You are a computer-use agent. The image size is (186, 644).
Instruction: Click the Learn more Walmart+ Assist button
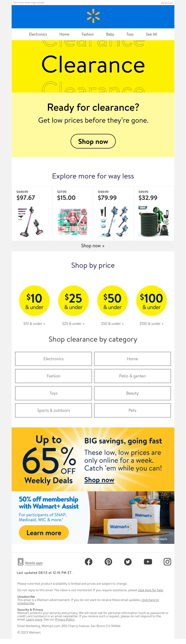coord(44,532)
